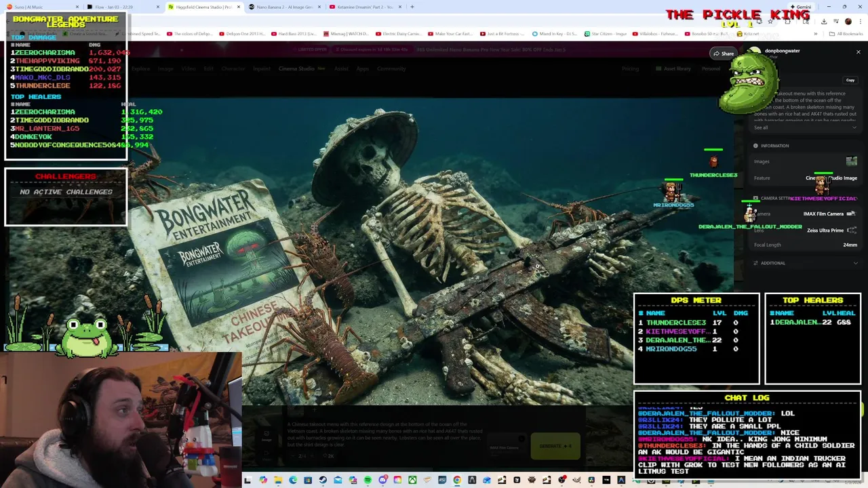Screen dimensions: 868x488
Task: Open the reference image thumbnail under Images
Action: pyautogui.click(x=851, y=161)
